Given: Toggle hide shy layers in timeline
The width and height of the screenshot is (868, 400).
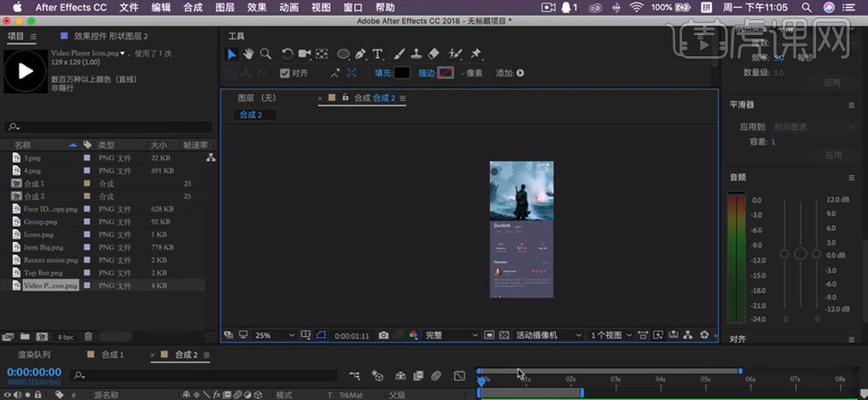Looking at the screenshot, I should 401,376.
